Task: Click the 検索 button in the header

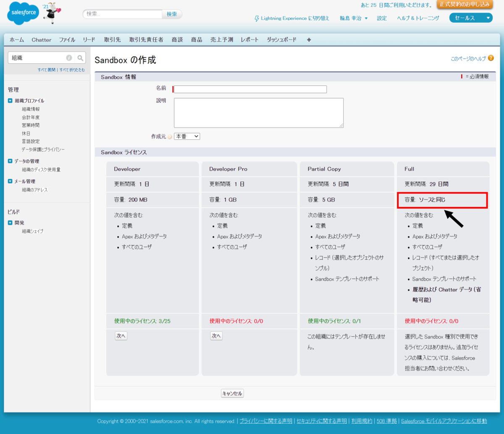Action: click(x=172, y=14)
